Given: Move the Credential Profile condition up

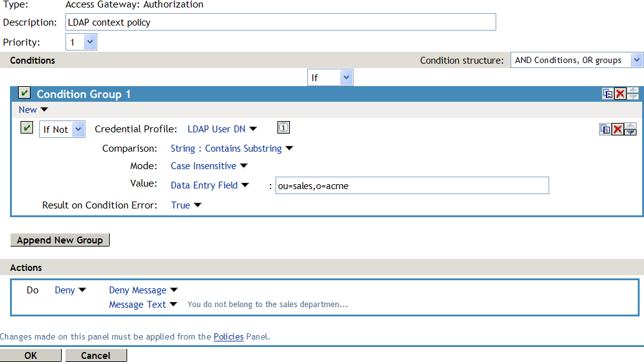Looking at the screenshot, I should click(630, 125).
